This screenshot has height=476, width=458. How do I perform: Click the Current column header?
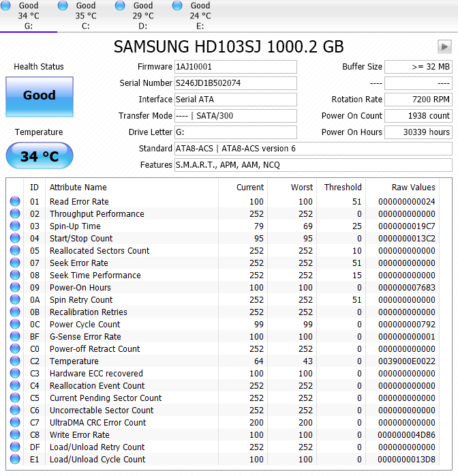pos(243,188)
